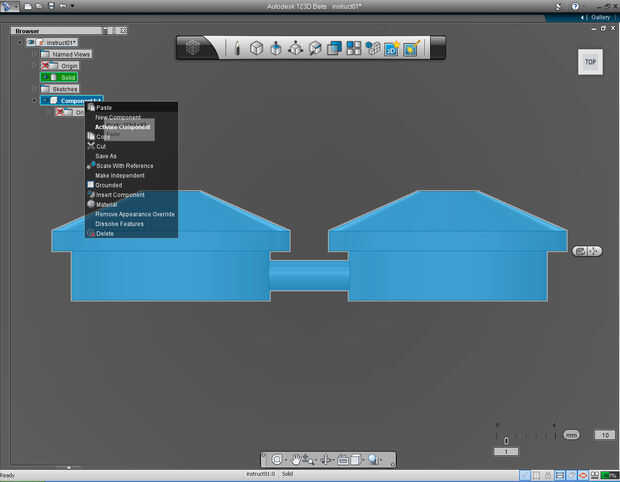
Task: Open the Move triad tool in toolbar
Action: (295, 49)
